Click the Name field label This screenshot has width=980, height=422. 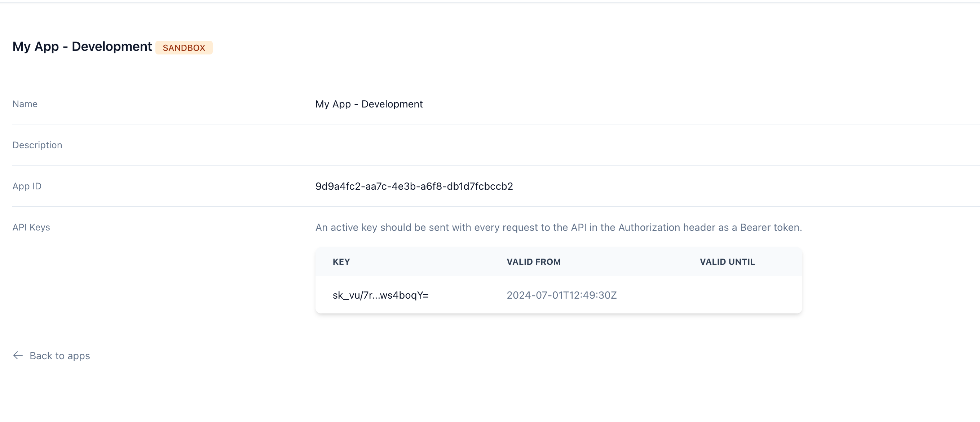(x=25, y=104)
